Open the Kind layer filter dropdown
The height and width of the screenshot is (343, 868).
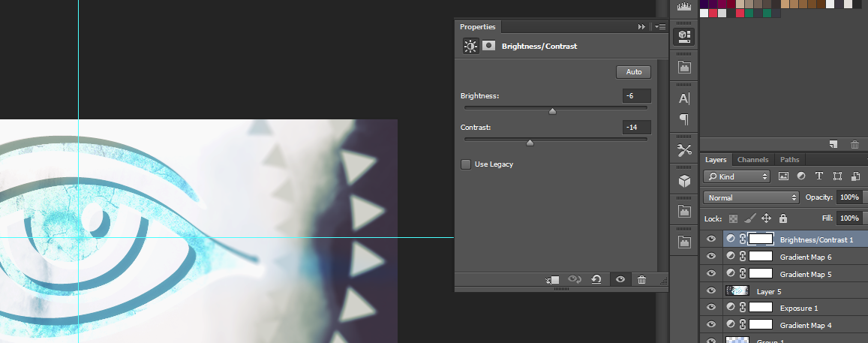tap(737, 176)
